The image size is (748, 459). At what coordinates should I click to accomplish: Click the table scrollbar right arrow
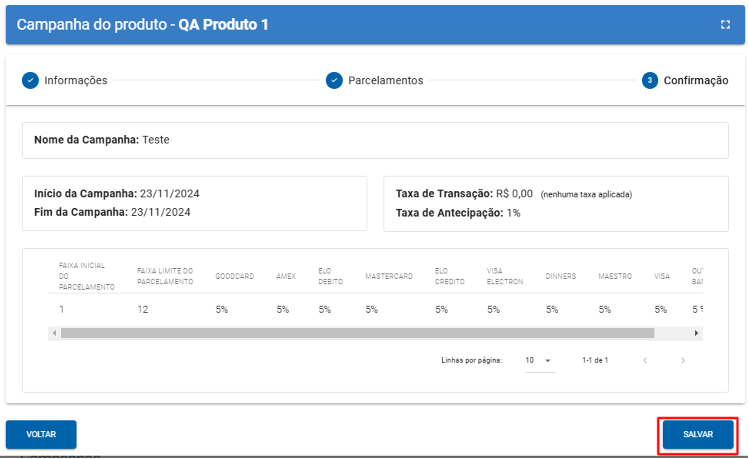click(x=697, y=333)
